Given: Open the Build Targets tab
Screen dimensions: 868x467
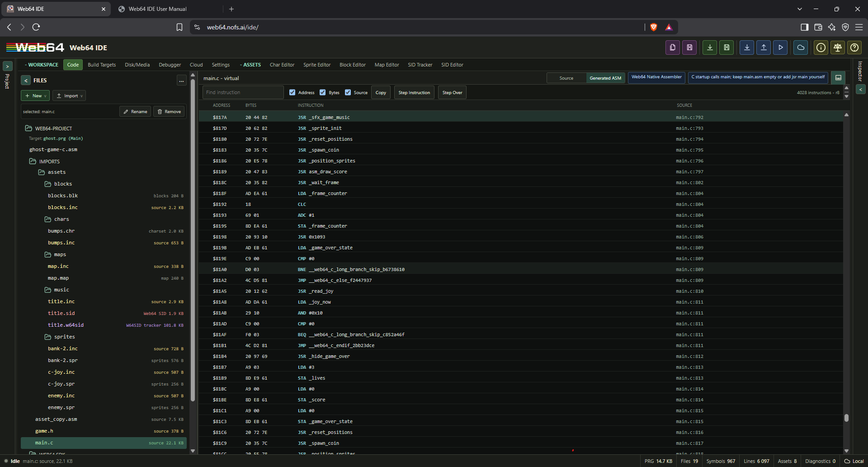Looking at the screenshot, I should (102, 65).
